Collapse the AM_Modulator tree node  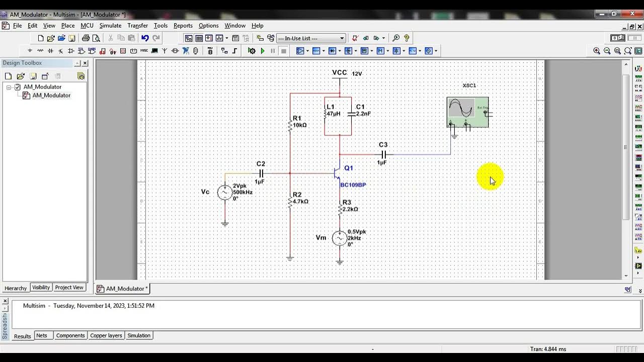coord(9,87)
